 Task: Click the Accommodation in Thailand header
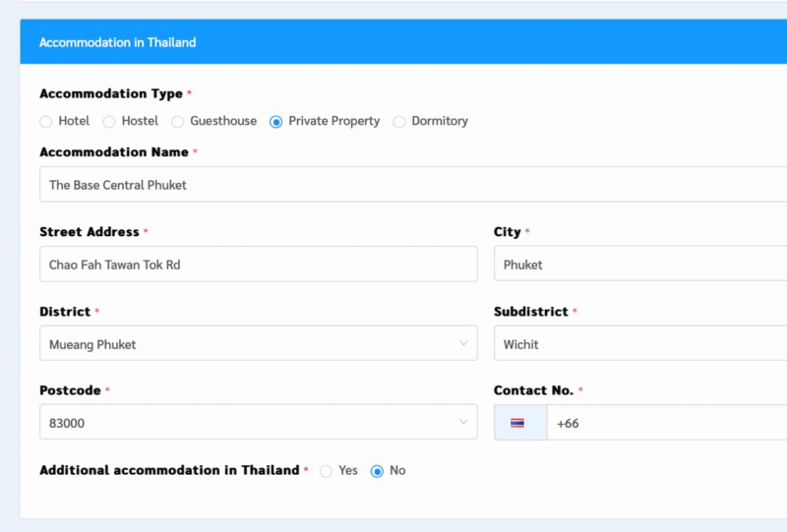coord(117,42)
